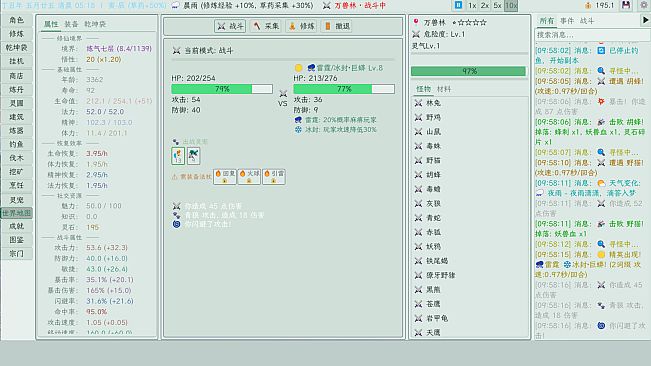Open the 成就 page in the sidebar
This screenshot has width=651, height=366.
17,226
